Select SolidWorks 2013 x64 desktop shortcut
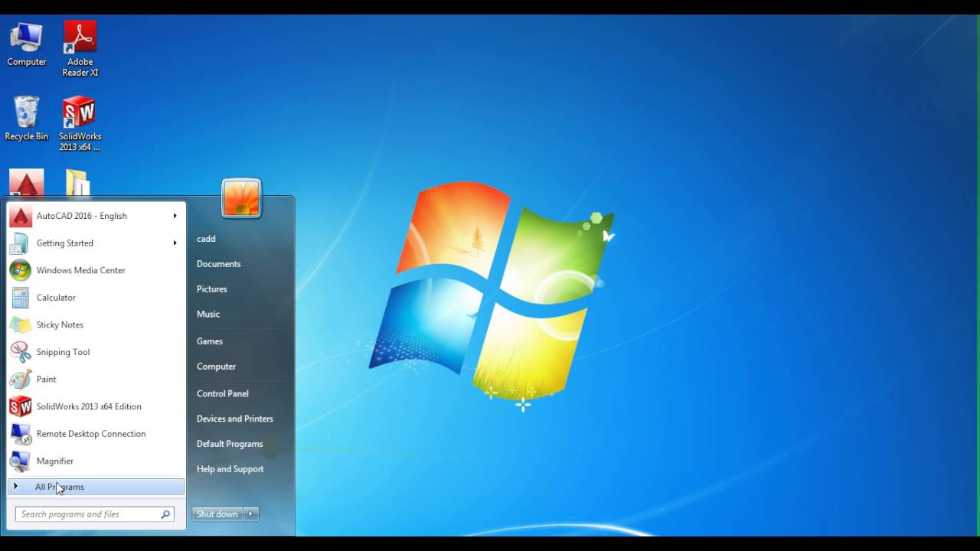The image size is (980, 551). point(80,123)
